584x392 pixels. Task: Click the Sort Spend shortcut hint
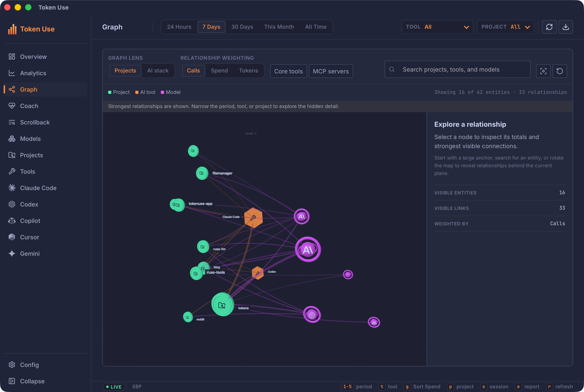click(422, 387)
